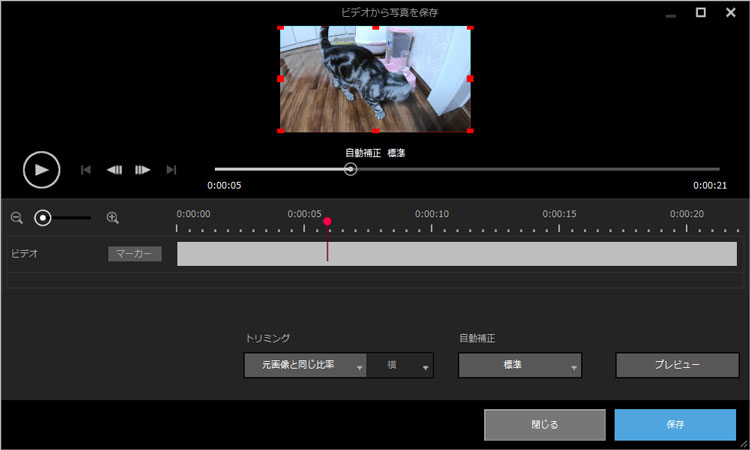Expand the 横 orientation dropdown
The image size is (750, 450).
[x=400, y=366]
